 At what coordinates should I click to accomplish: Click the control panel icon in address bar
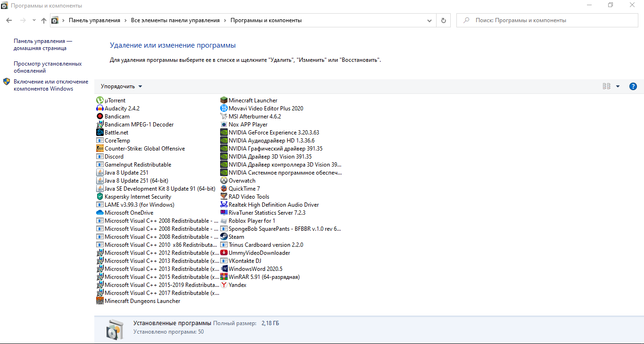(x=55, y=20)
